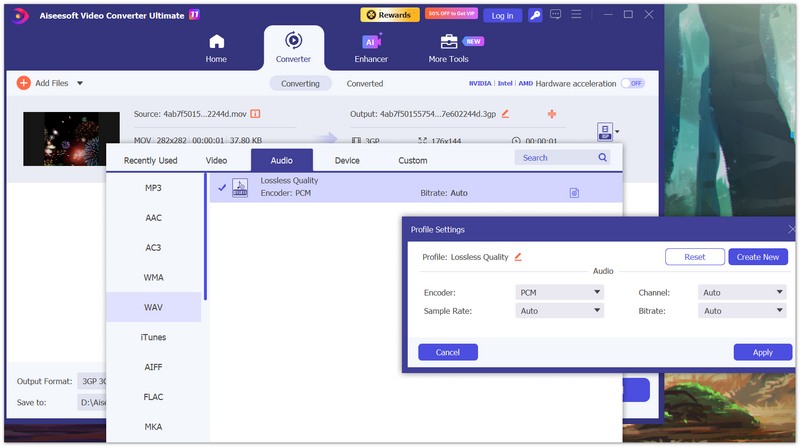Click the Lossless Quality audio file icon
Screen dimensions: 800x447
[240, 188]
